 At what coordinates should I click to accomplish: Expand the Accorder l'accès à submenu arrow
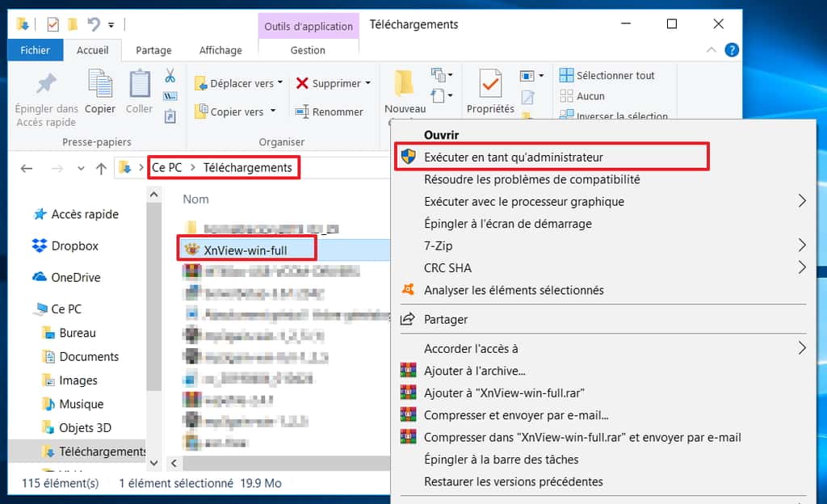802,348
